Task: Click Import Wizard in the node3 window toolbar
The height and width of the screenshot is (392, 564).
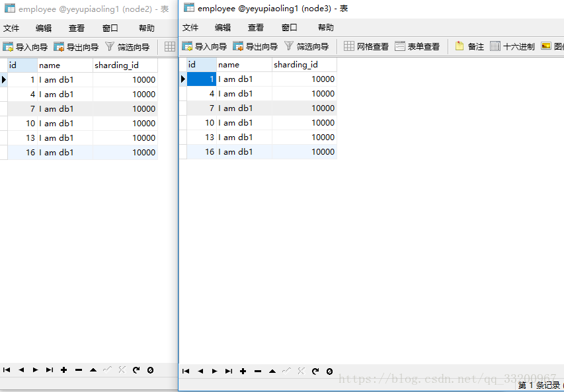Action: click(x=204, y=47)
